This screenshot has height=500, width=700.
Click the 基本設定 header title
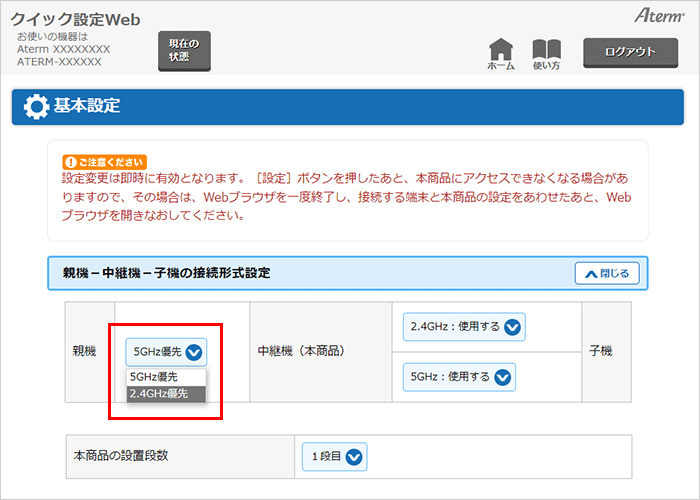[x=86, y=106]
